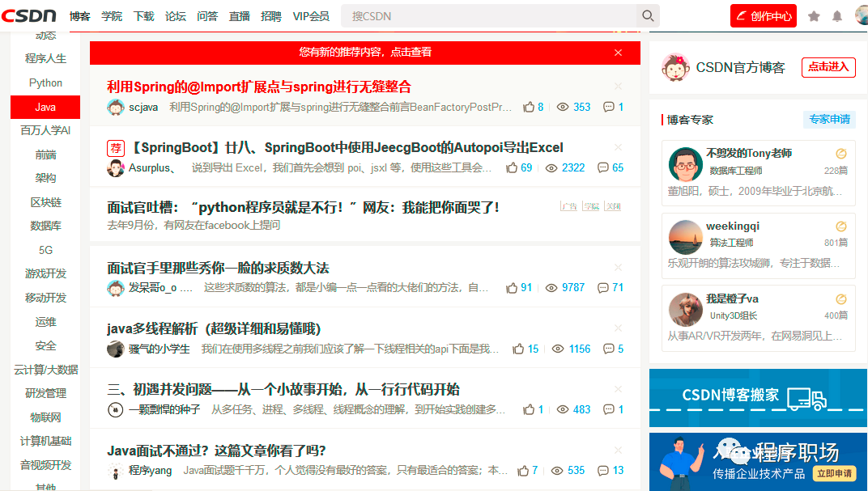
Task: Open comments on java多线程解析 article (5)
Action: pyautogui.click(x=609, y=349)
